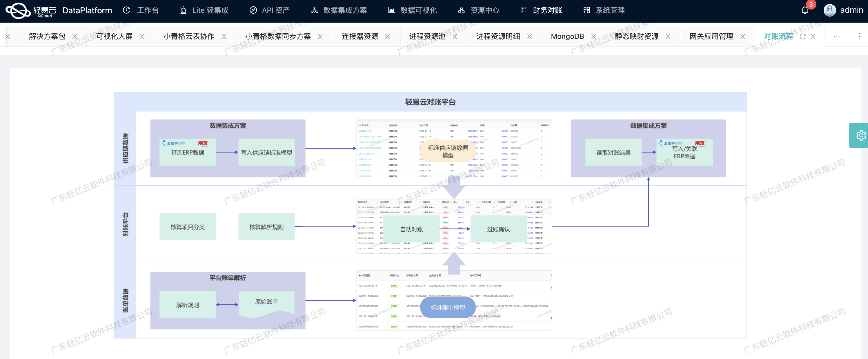
Task: Open the 数据集成方案 top menu
Action: click(339, 10)
